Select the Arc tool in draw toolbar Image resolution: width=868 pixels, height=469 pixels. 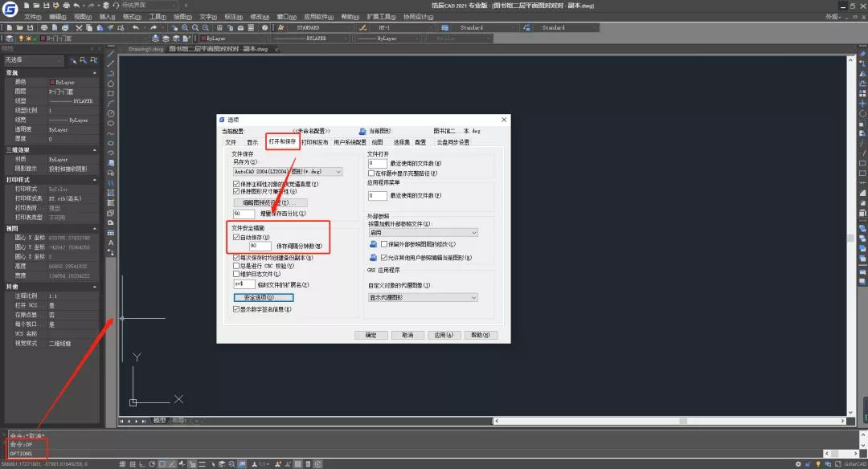pos(111,104)
